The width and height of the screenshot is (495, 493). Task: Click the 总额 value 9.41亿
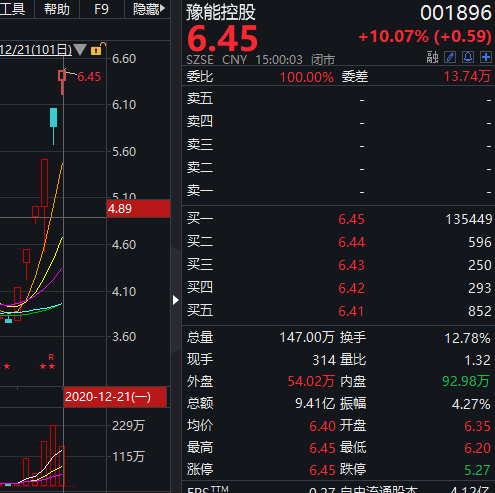[315, 404]
